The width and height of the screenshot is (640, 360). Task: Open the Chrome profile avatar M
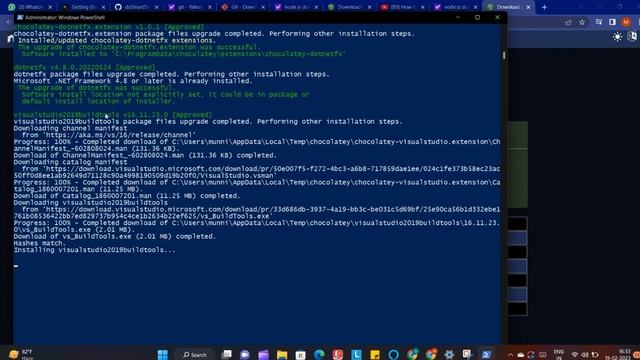[x=626, y=22]
